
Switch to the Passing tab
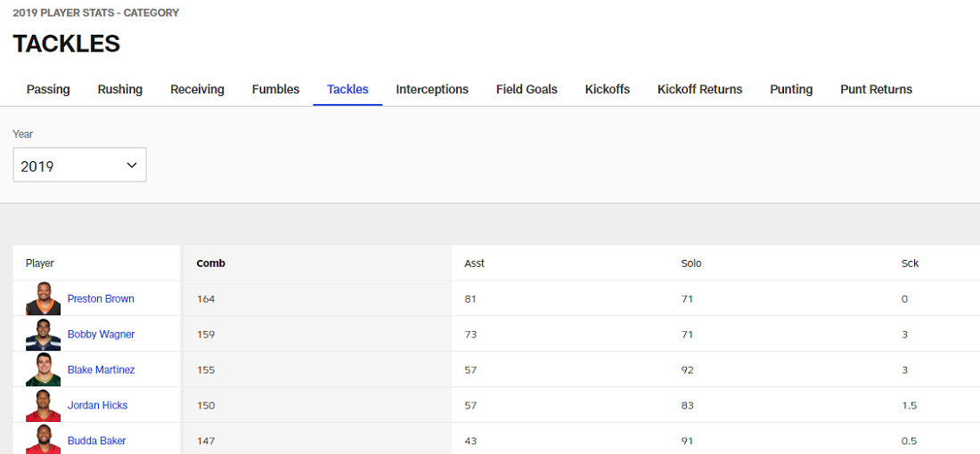(48, 89)
